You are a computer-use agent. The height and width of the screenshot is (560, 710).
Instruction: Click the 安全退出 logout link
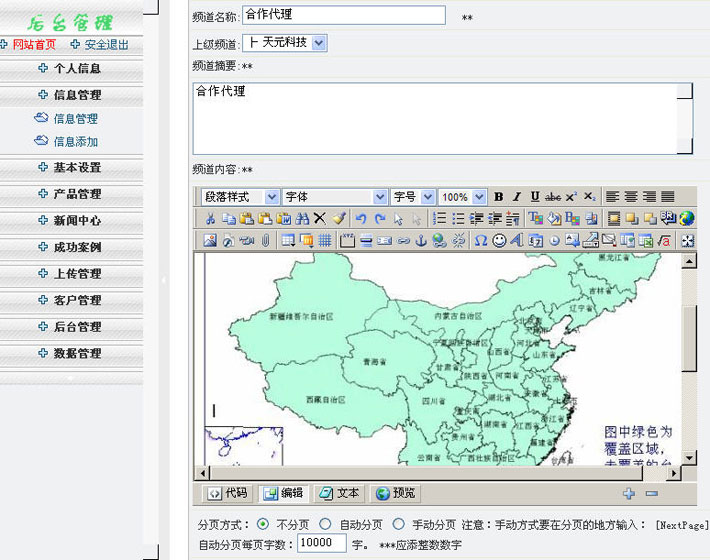coord(106,44)
